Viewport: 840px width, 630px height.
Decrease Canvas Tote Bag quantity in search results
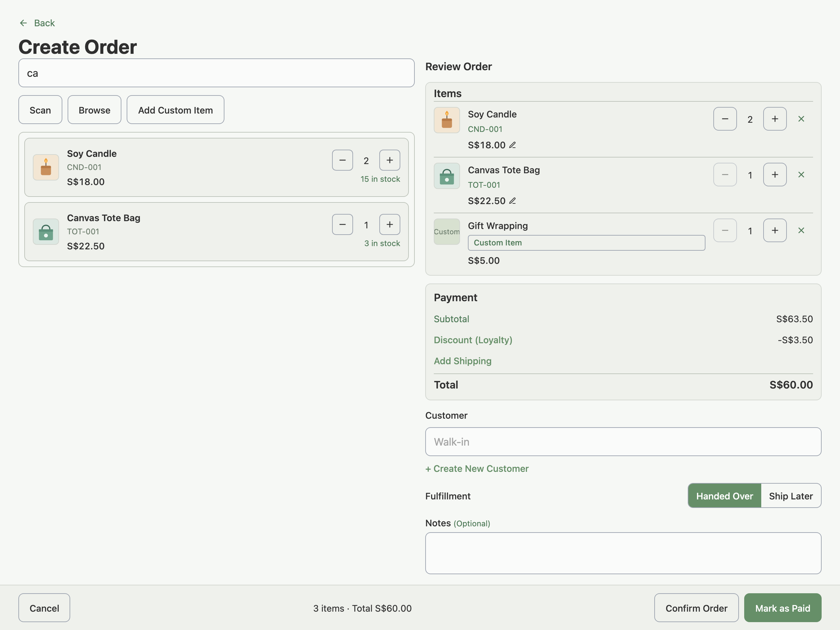[x=342, y=224]
